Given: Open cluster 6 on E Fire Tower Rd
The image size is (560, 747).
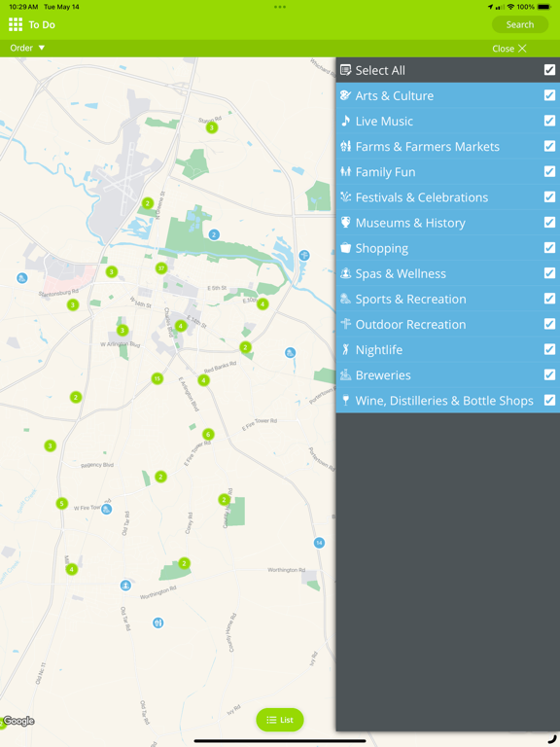Looking at the screenshot, I should [x=208, y=434].
